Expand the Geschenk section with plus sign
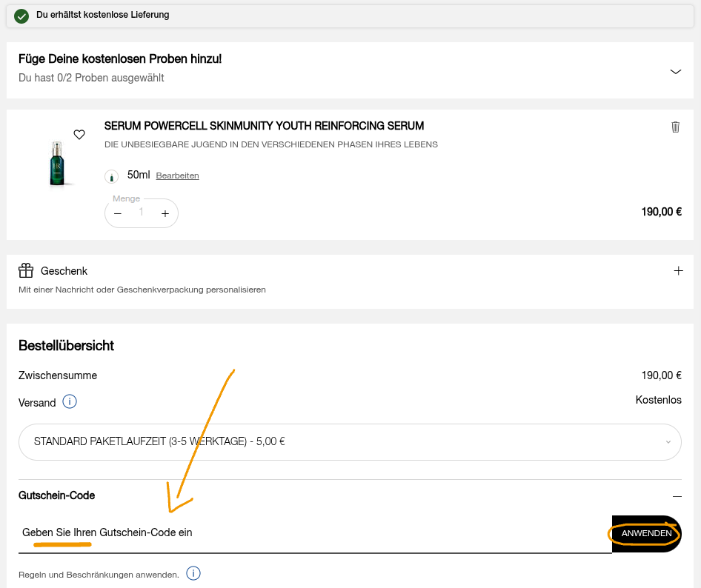 (x=677, y=271)
